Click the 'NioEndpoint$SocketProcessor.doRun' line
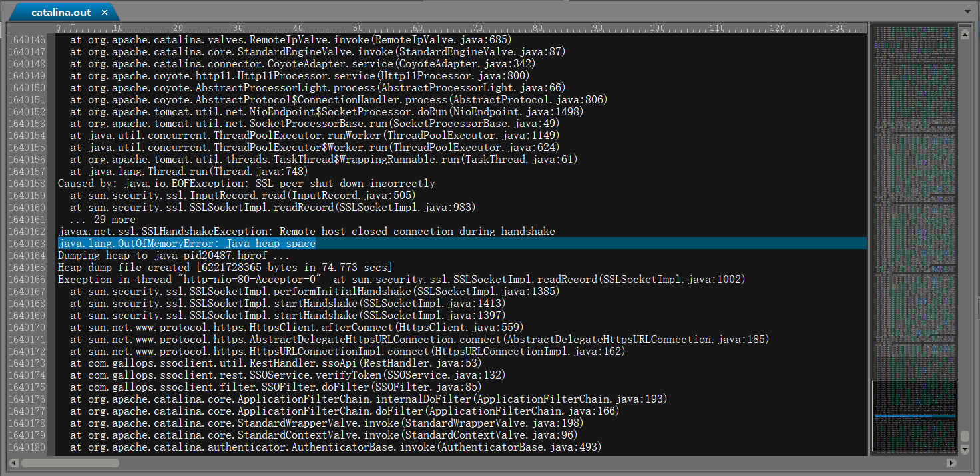The image size is (980, 476). 327,112
